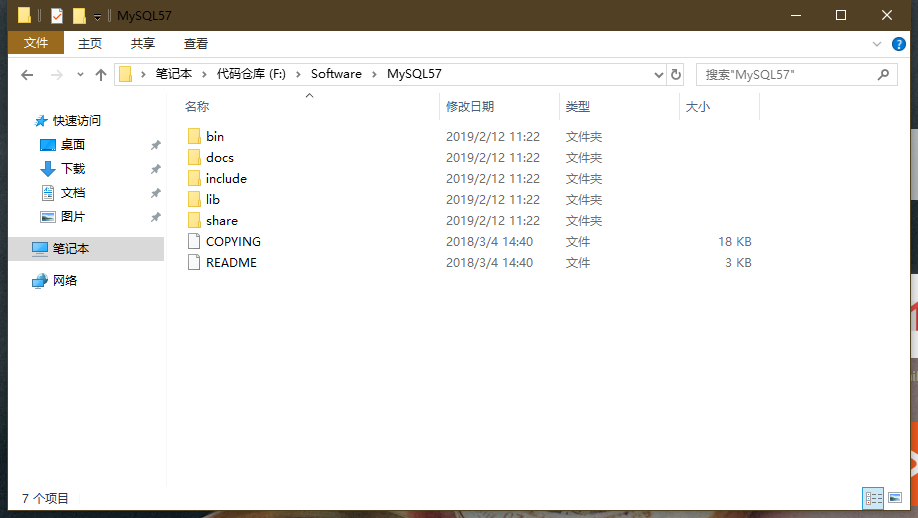The width and height of the screenshot is (918, 518).
Task: Click the 3 KB size value
Action: [x=738, y=263]
